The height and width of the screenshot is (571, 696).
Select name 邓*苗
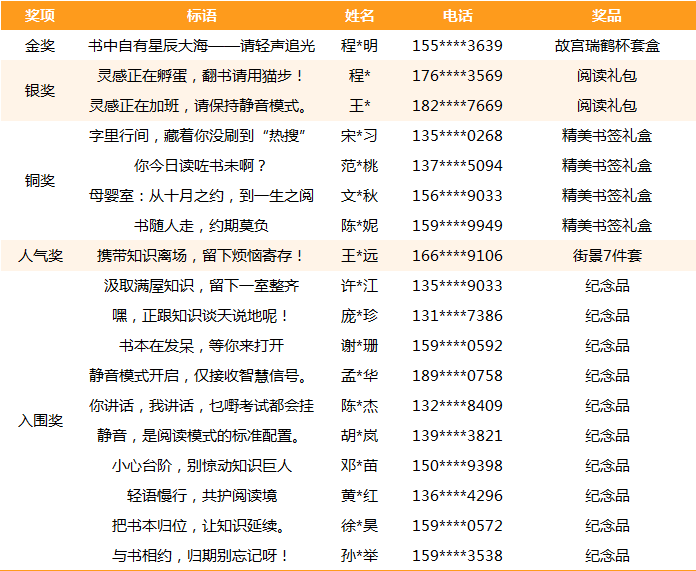(359, 466)
